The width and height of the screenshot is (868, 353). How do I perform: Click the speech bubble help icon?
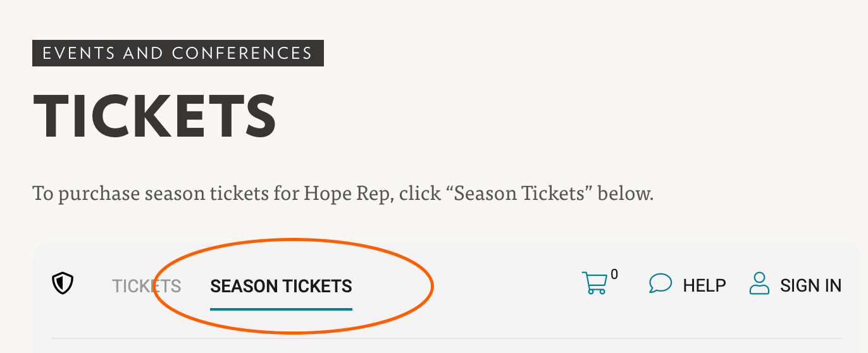660,283
